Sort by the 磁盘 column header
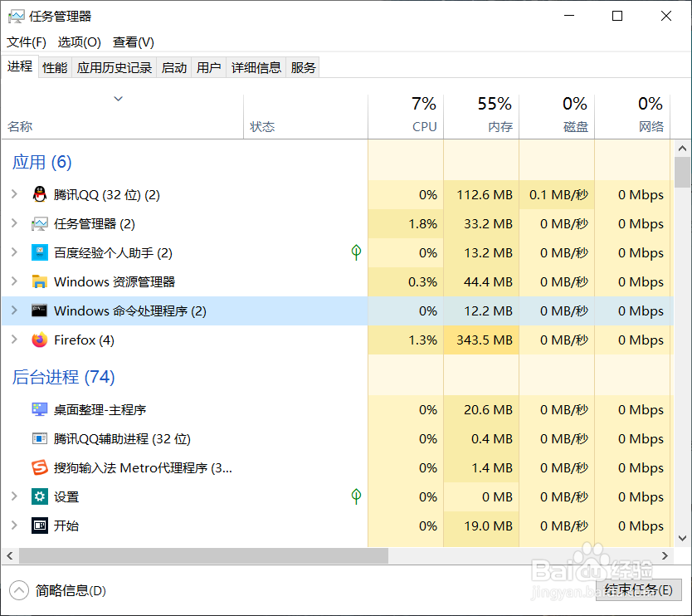The image size is (692, 616). click(x=557, y=116)
